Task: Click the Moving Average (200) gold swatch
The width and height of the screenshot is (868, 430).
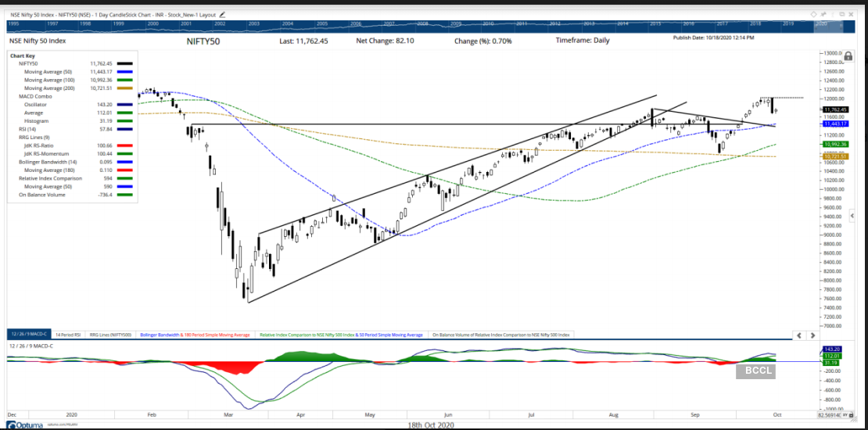Action: pos(125,88)
